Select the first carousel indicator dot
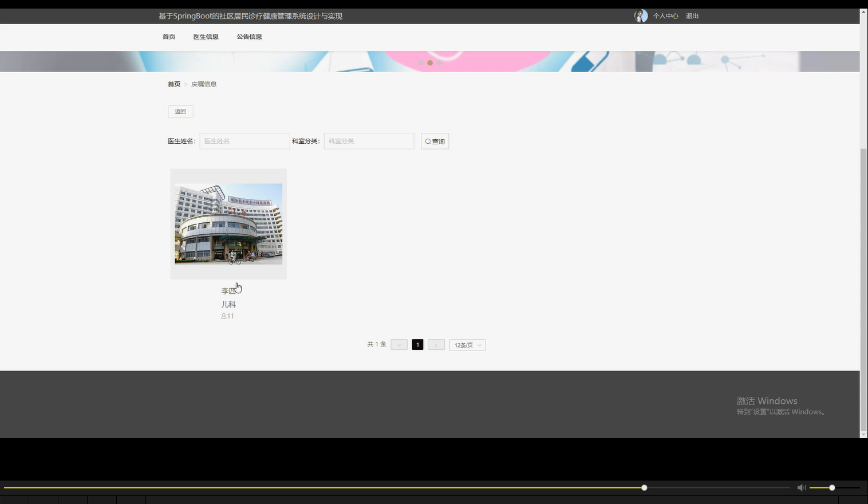 pos(421,63)
